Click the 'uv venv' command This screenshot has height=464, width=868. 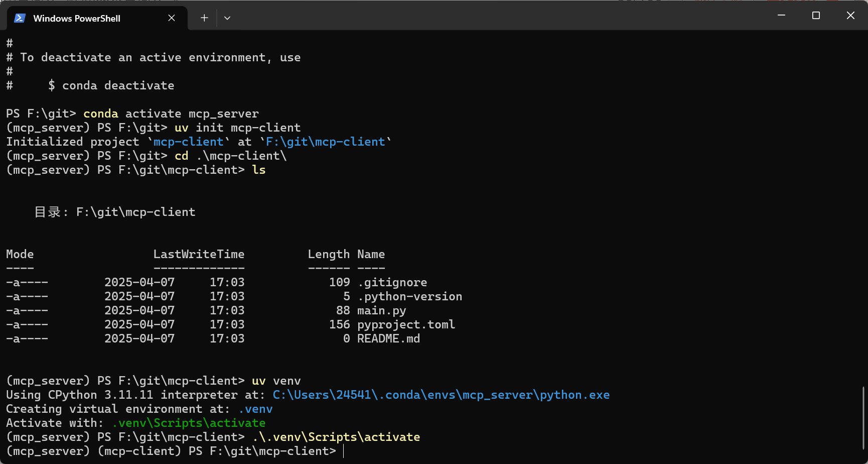(276, 381)
